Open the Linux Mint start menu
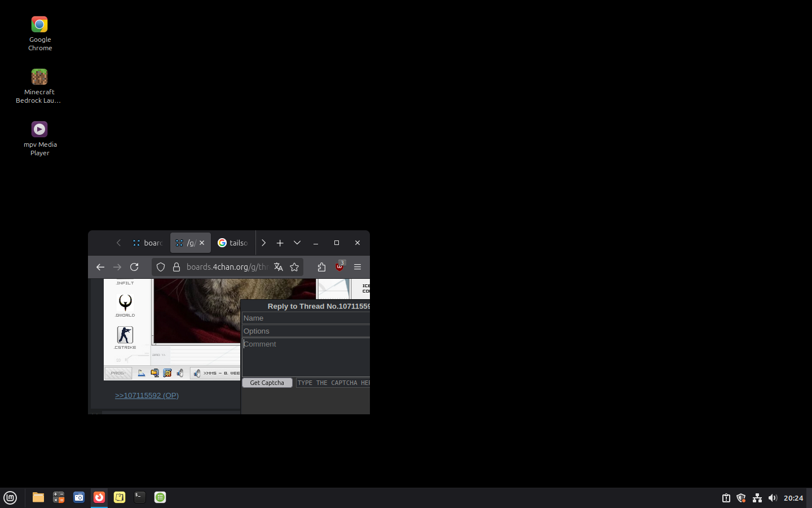Image resolution: width=812 pixels, height=508 pixels. [10, 498]
